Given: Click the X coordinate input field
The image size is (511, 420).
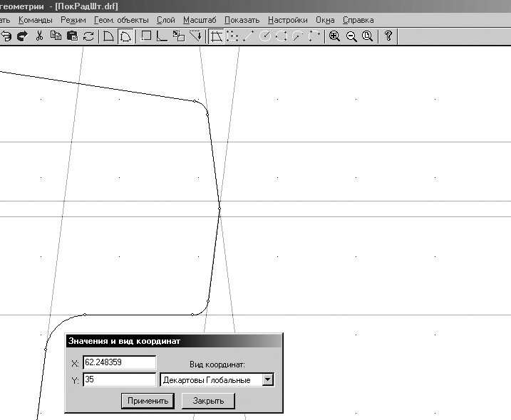Looking at the screenshot, I should pos(120,362).
